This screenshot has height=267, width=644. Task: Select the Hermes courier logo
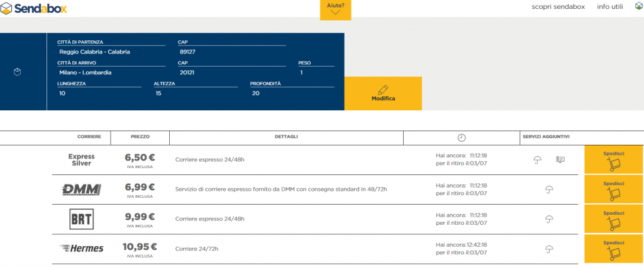coord(81,249)
